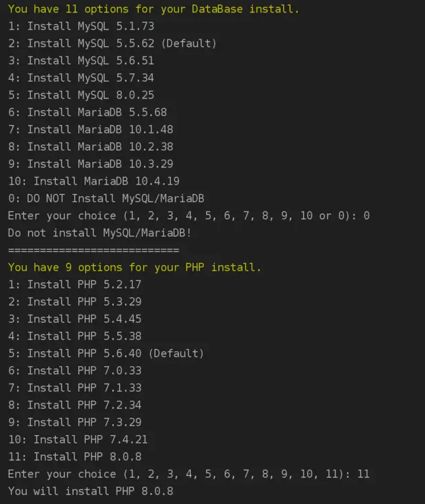Click the "Do not install MySQL/MariaDB!" output line
Screen dimensions: 425x504
pyautogui.click(x=100, y=233)
